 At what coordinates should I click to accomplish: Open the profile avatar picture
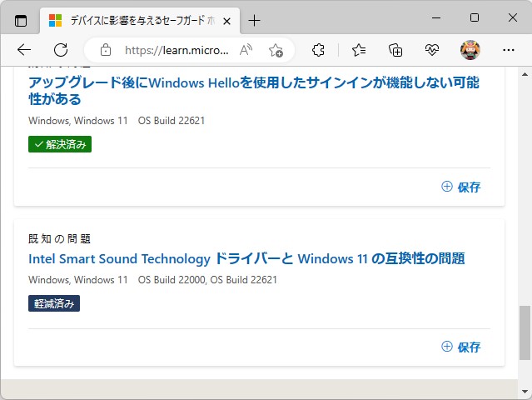point(470,50)
